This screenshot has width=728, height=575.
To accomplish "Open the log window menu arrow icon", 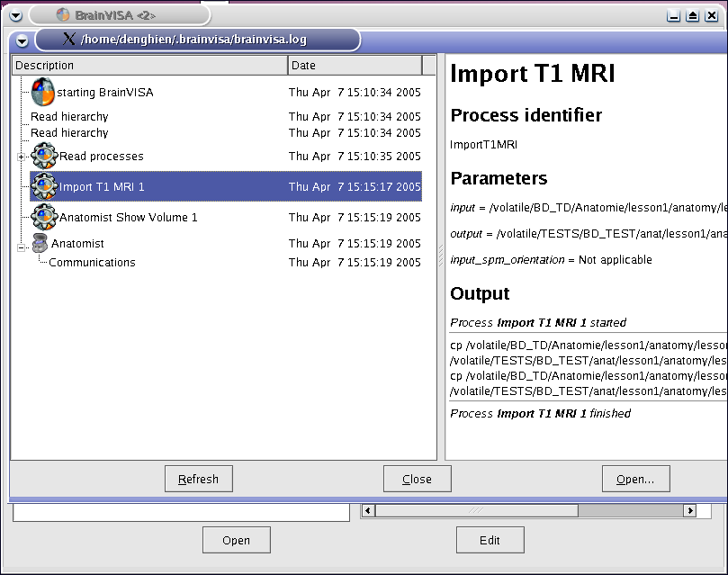I will [x=22, y=40].
